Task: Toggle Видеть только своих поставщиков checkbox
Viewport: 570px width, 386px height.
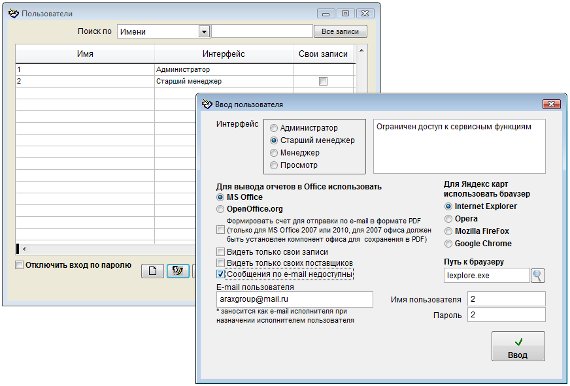Action: coord(220,262)
